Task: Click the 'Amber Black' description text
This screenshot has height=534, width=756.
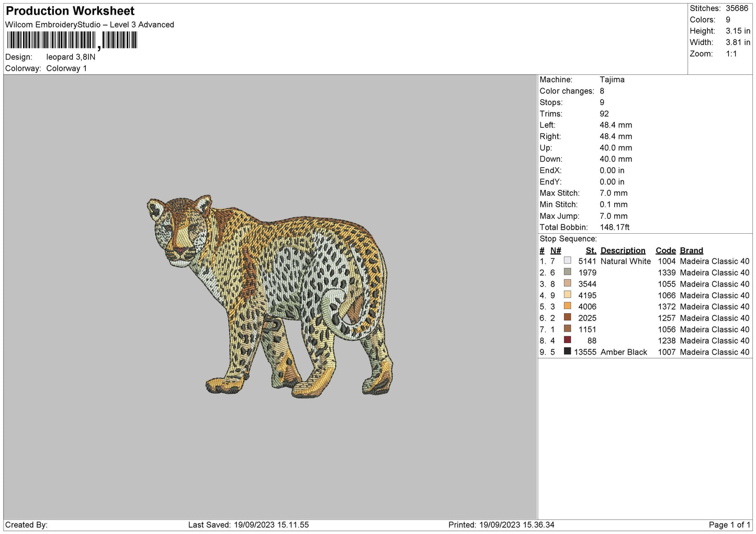Action: coord(624,353)
